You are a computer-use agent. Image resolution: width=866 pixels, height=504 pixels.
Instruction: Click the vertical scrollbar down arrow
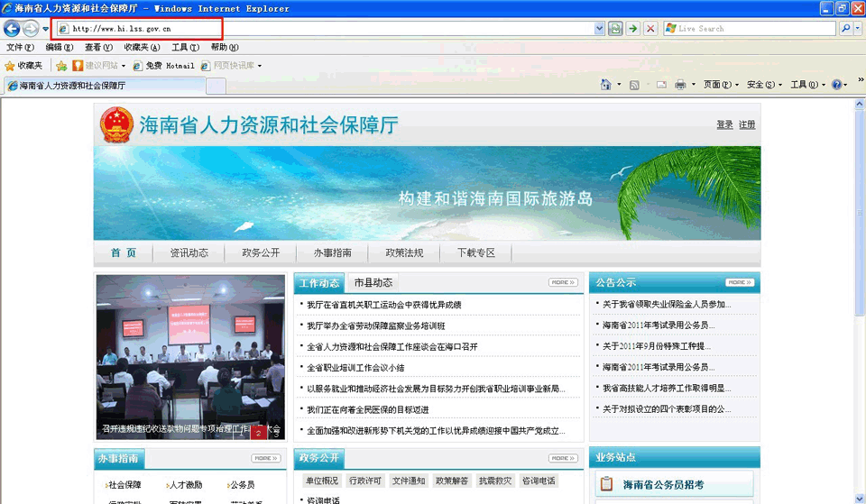pyautogui.click(x=860, y=498)
